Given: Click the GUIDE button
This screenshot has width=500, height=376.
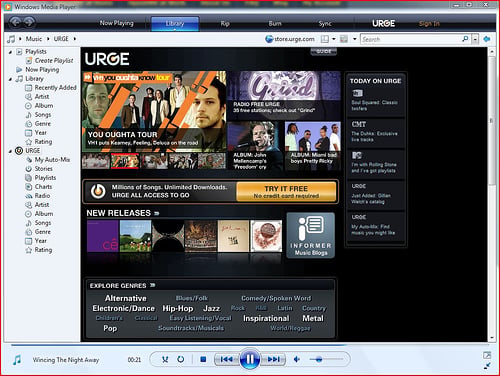Looking at the screenshot, I should [323, 51].
